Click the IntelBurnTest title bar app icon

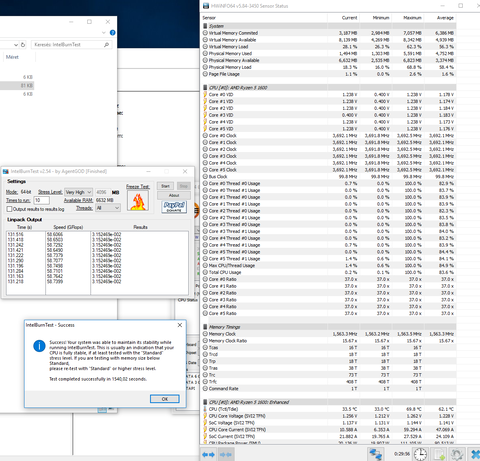click(6, 171)
